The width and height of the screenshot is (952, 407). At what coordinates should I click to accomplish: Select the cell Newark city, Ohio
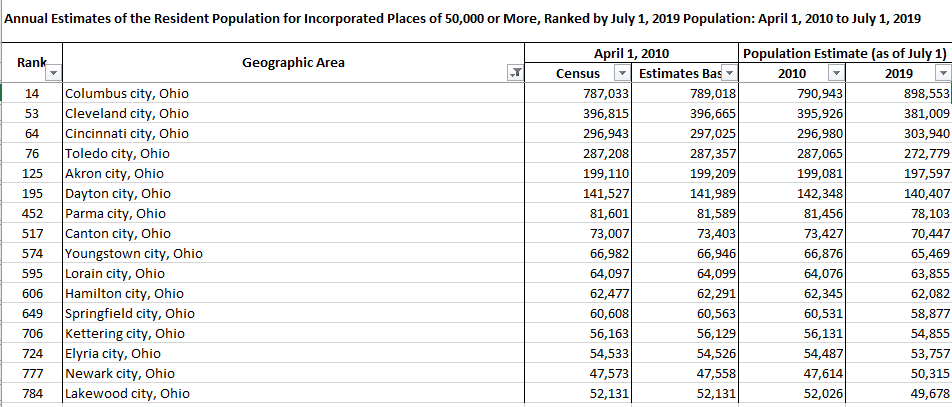[293, 374]
